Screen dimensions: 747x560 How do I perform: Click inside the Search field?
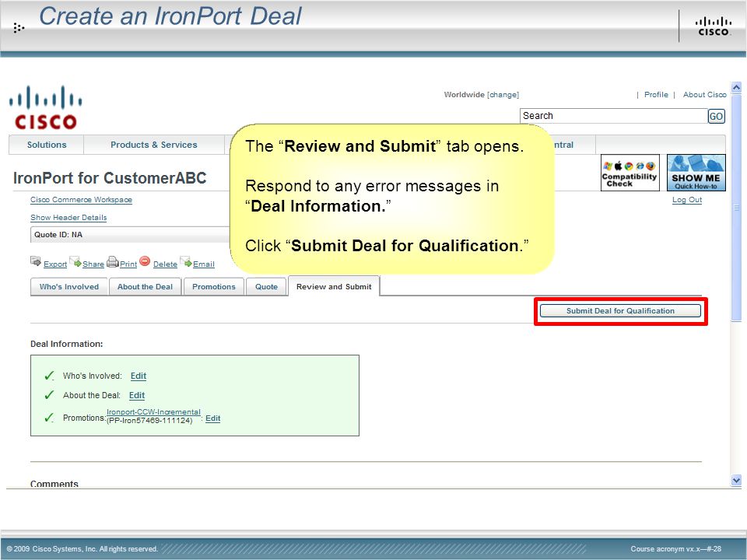(x=614, y=116)
